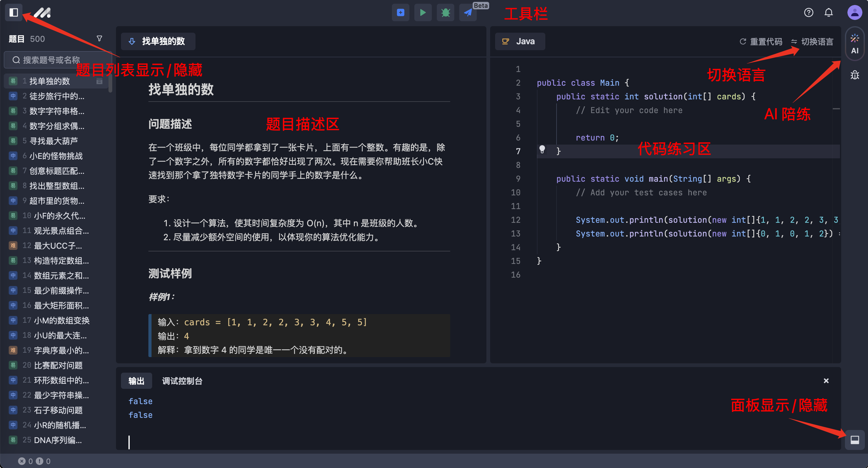Image resolution: width=868 pixels, height=468 pixels.
Task: Click the 'return 0;' code line
Action: [597, 138]
